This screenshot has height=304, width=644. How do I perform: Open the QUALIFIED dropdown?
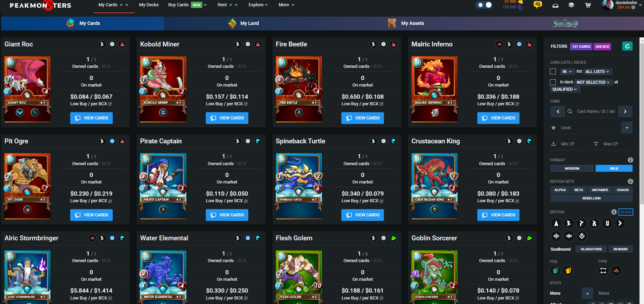click(x=565, y=89)
